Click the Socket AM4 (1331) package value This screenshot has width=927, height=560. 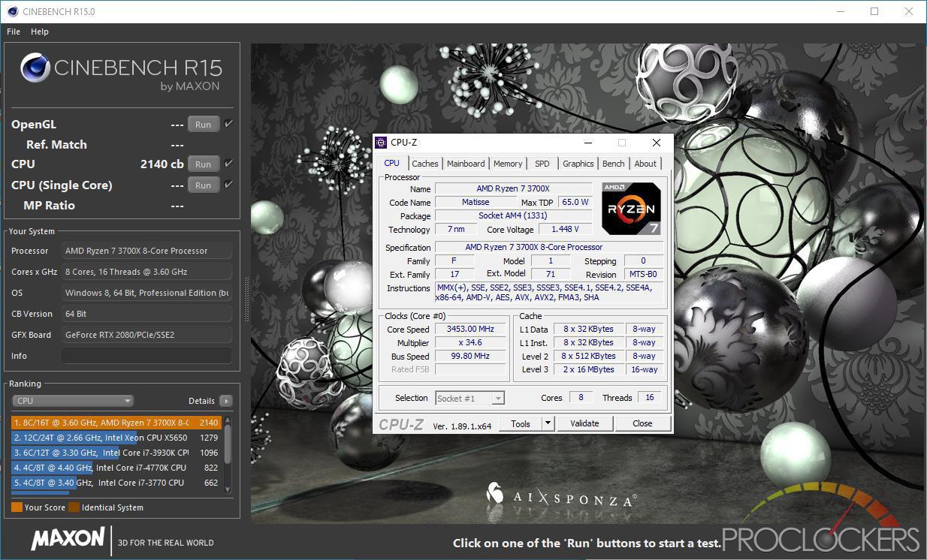(x=513, y=216)
